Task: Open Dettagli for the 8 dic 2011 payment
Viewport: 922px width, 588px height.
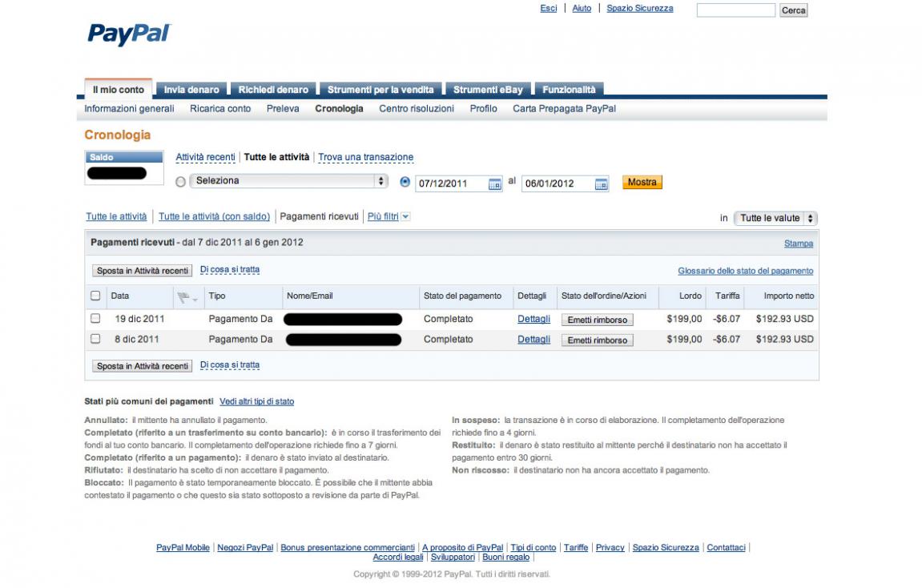Action: [x=534, y=340]
